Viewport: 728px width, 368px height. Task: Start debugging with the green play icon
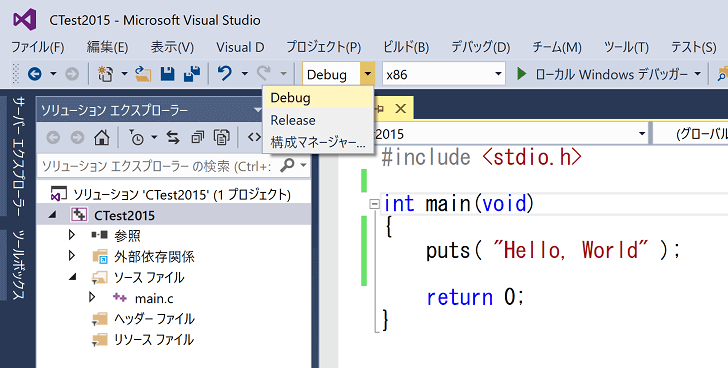[x=522, y=73]
